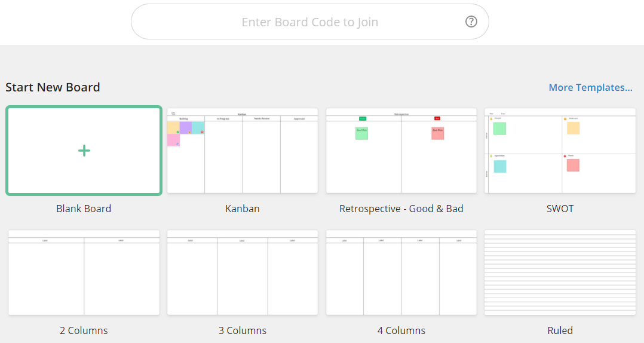
Task: Click the red sticky note in Retrospective preview
Action: [438, 133]
